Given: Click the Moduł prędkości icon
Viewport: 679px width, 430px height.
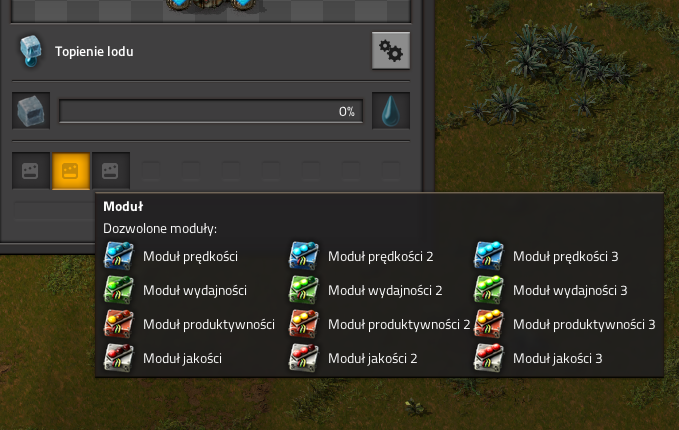Looking at the screenshot, I should click(x=119, y=256).
